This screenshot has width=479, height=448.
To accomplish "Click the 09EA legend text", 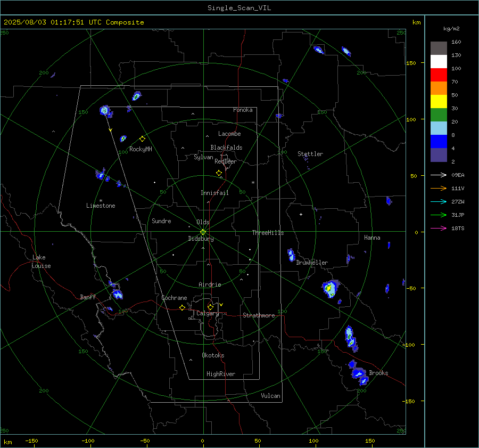I will click(x=458, y=175).
